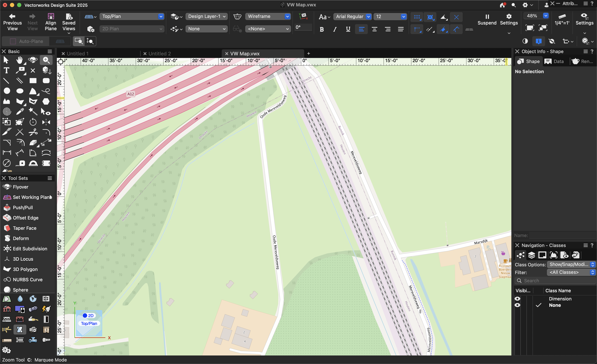Toggle visibility of the None class

point(517,305)
